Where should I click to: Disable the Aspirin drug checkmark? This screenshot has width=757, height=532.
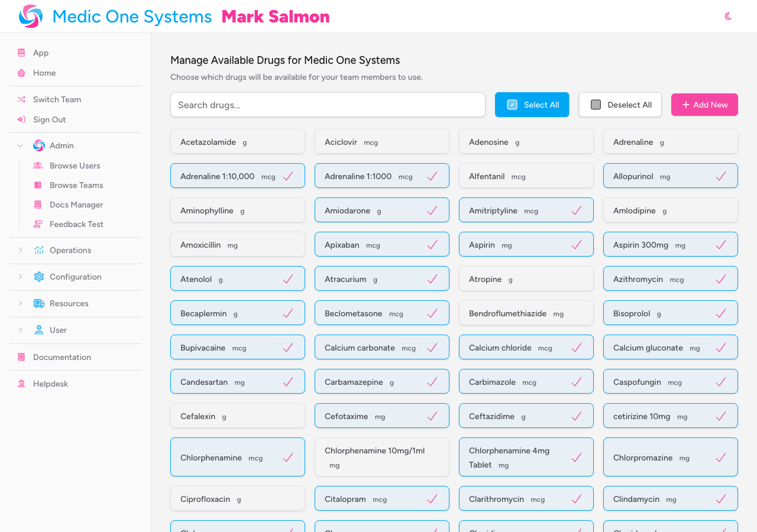coord(576,244)
